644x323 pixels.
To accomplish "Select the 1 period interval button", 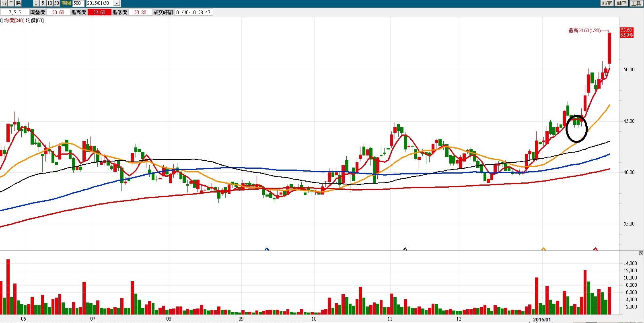I will click(x=36, y=3).
